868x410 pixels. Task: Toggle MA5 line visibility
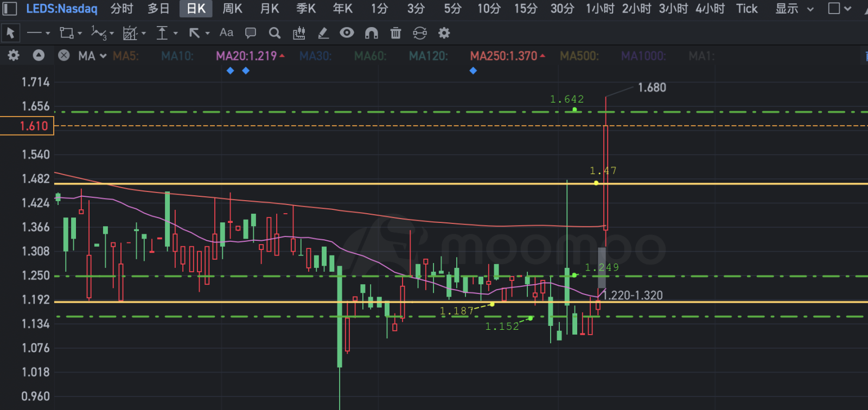(x=126, y=56)
